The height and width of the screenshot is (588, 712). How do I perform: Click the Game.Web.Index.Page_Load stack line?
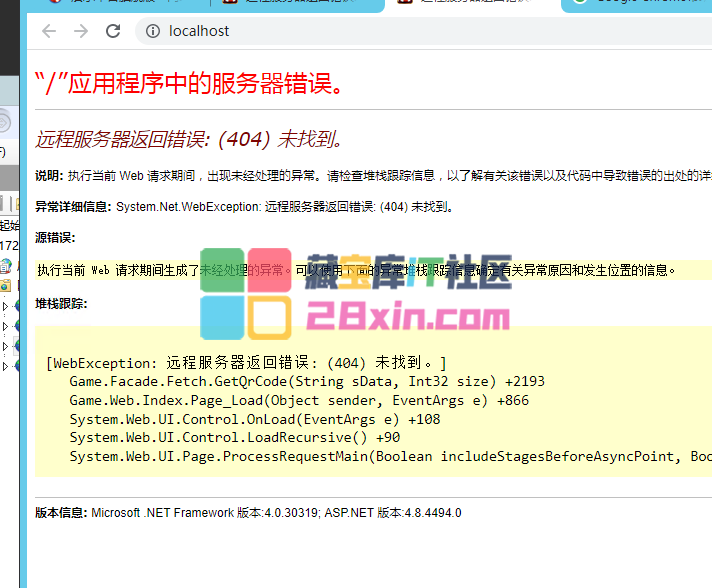[x=299, y=400]
